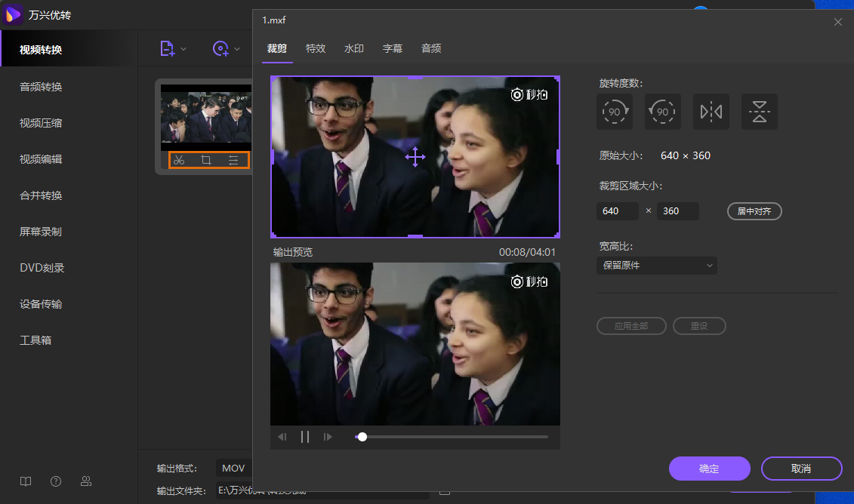Step to the next frame
Screen dimensions: 854x504
328,437
